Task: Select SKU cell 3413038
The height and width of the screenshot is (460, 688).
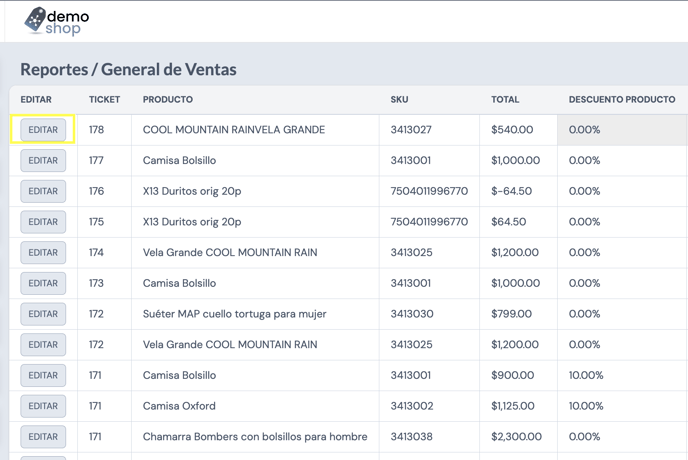Action: (412, 437)
